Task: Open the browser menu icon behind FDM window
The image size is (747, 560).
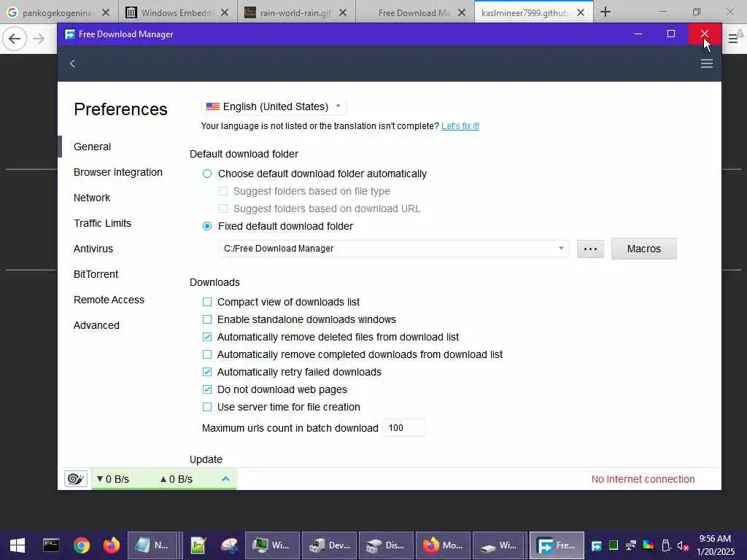Action: click(x=733, y=39)
